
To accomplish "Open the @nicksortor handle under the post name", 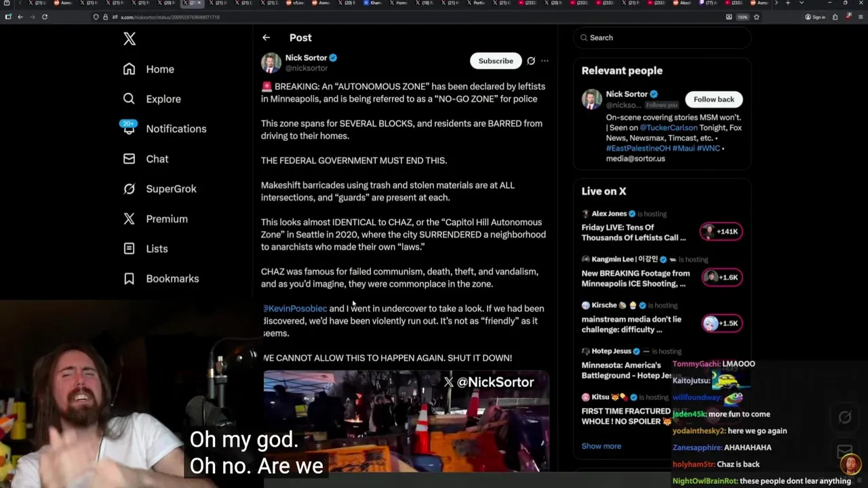I will (x=307, y=68).
